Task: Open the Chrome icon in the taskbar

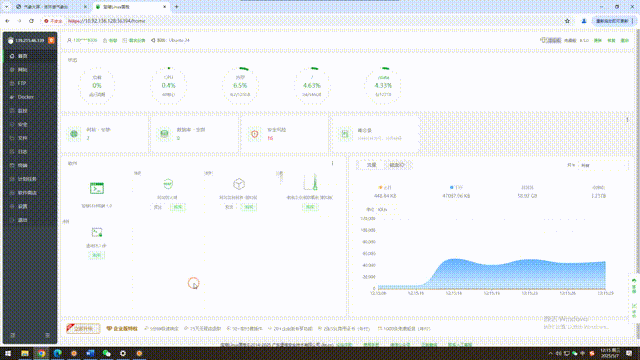Action: pos(41,353)
